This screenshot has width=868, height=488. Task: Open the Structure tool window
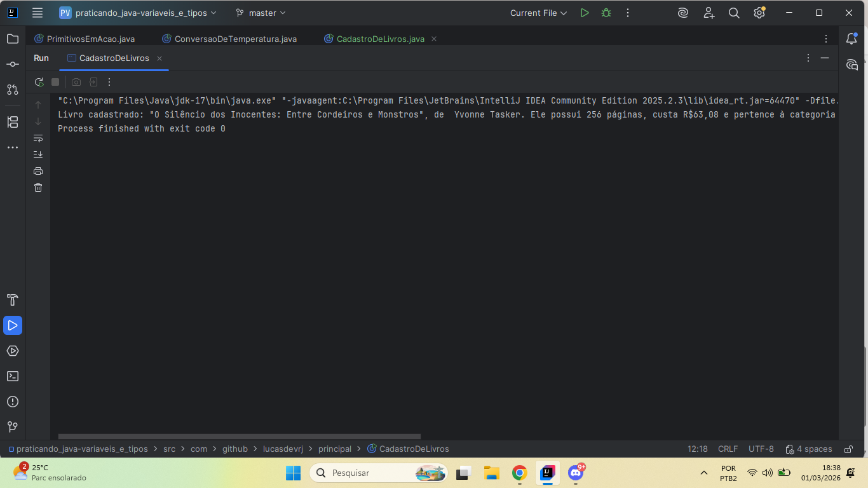13,122
